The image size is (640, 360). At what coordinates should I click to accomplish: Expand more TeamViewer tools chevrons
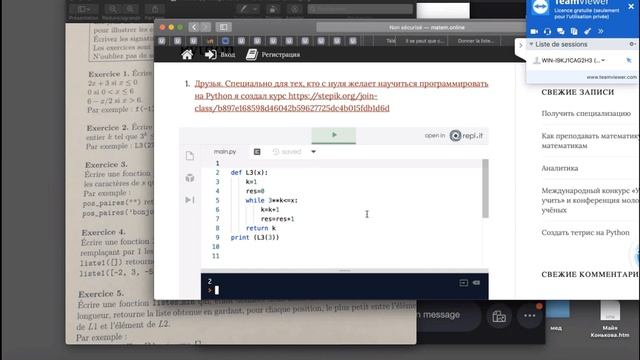(601, 31)
